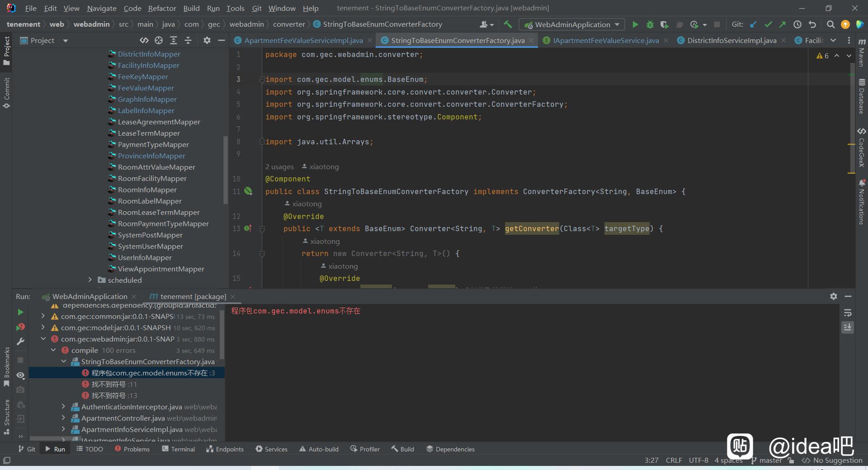Image resolution: width=868 pixels, height=470 pixels.
Task: Open the Problems tool window
Action: (132, 449)
